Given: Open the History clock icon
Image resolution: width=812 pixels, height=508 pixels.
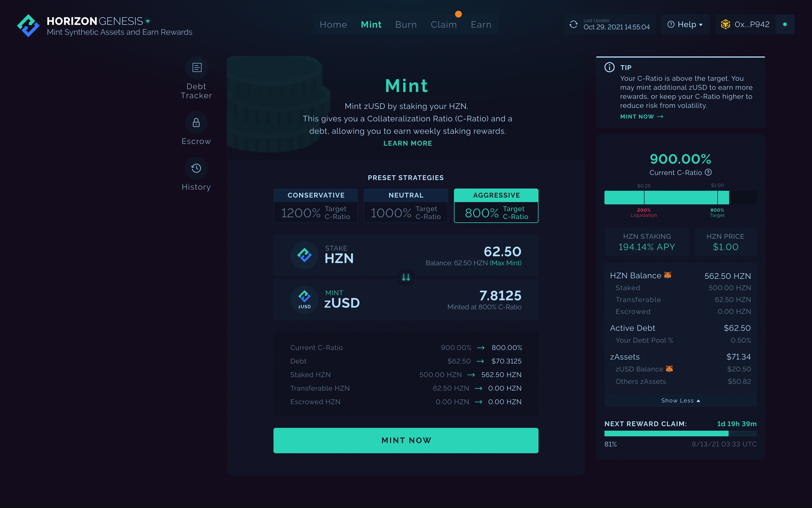Looking at the screenshot, I should click(x=196, y=168).
